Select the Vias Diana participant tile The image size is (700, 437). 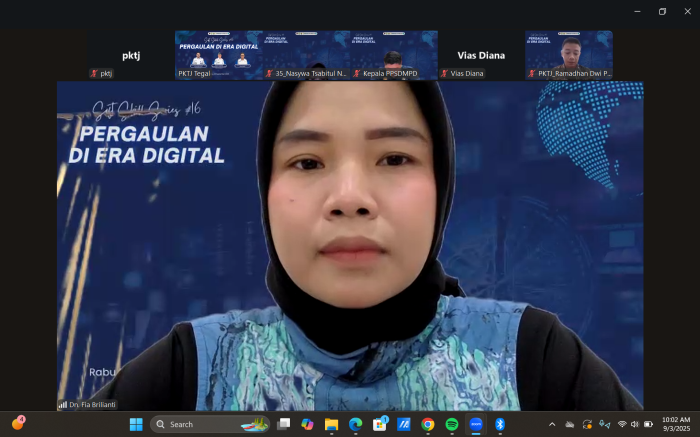pyautogui.click(x=481, y=55)
